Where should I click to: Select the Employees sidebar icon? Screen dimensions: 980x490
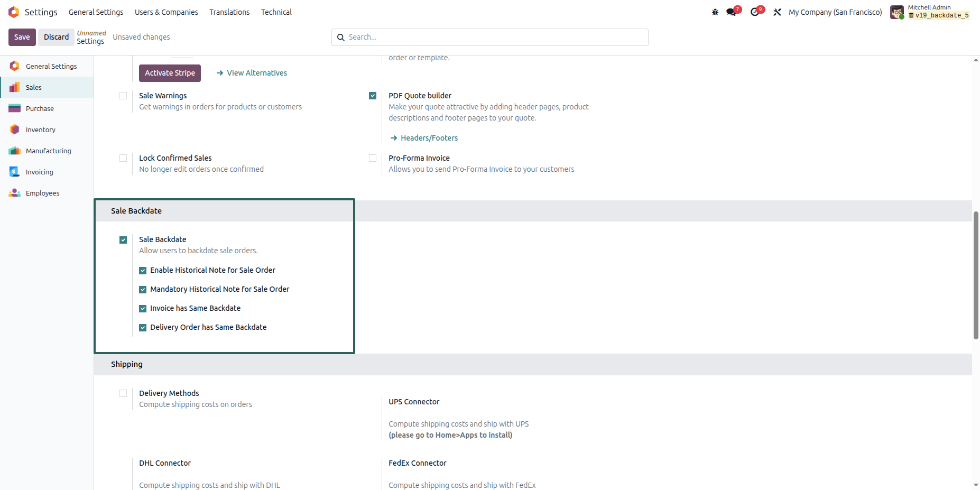pos(15,193)
